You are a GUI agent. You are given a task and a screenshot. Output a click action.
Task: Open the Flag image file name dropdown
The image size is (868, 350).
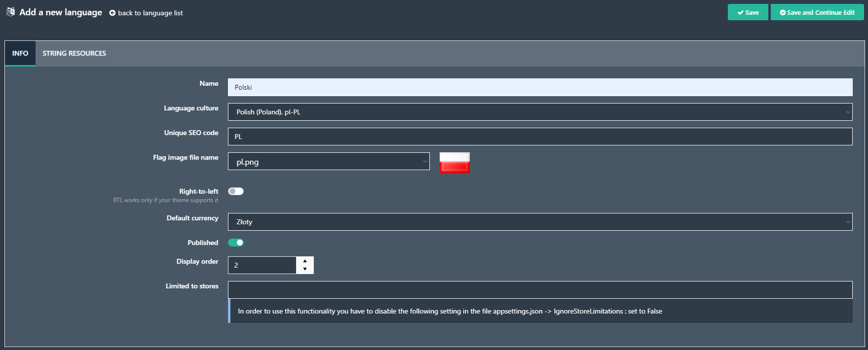click(329, 161)
